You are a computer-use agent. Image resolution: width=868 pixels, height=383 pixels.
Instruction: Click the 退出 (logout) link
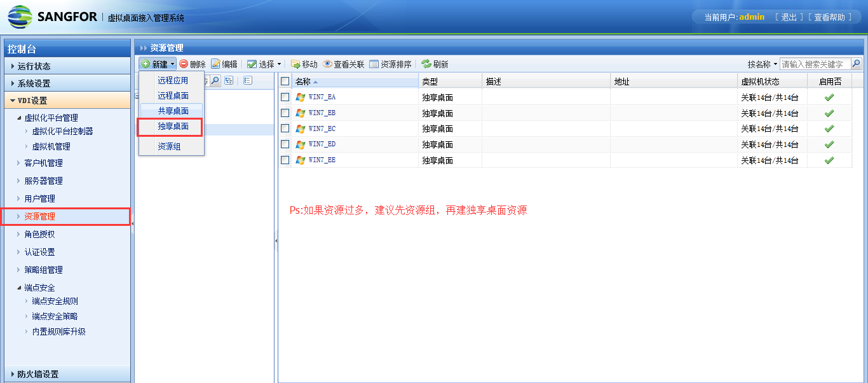click(x=789, y=17)
